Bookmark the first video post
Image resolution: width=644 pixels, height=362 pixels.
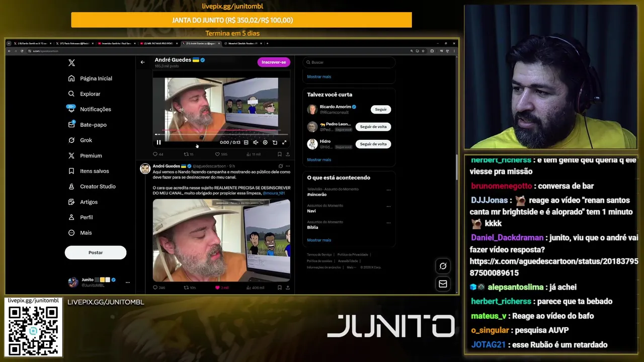point(279,154)
